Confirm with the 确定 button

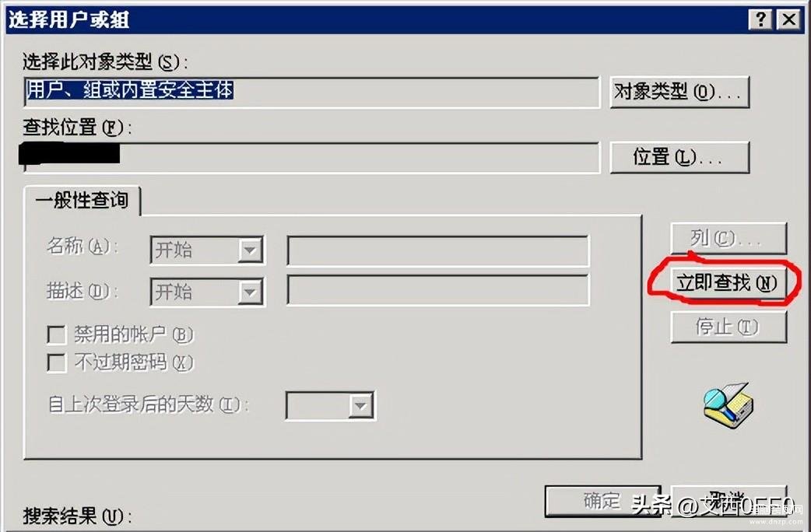point(602,500)
